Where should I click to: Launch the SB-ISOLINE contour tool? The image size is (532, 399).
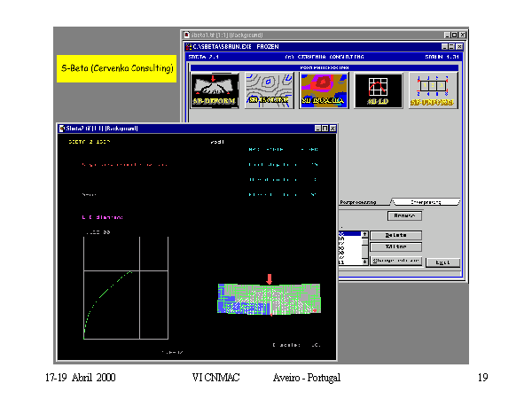pyautogui.click(x=267, y=91)
